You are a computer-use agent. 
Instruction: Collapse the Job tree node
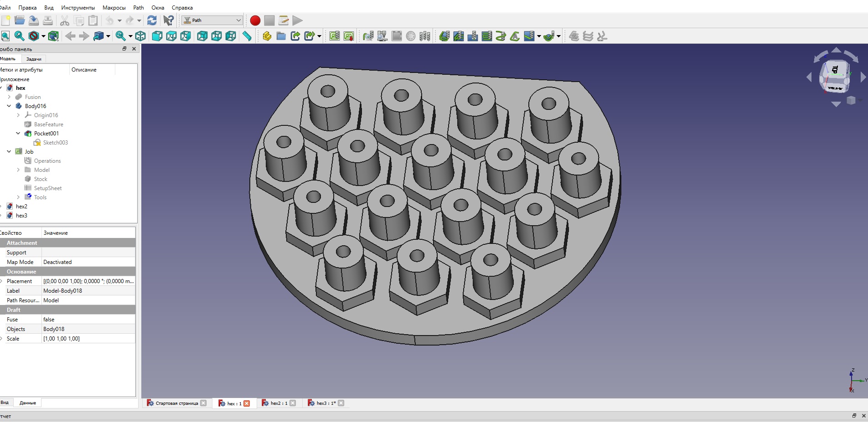pos(9,151)
